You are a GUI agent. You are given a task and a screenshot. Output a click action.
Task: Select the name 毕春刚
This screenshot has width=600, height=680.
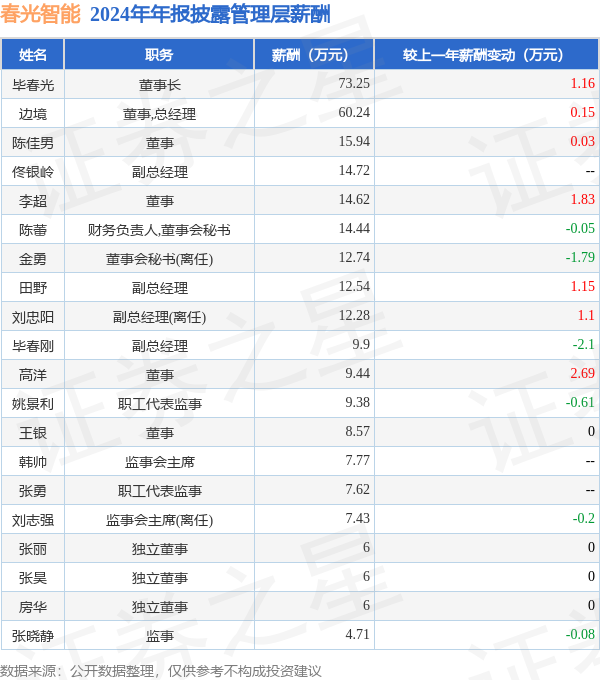[x=33, y=347]
